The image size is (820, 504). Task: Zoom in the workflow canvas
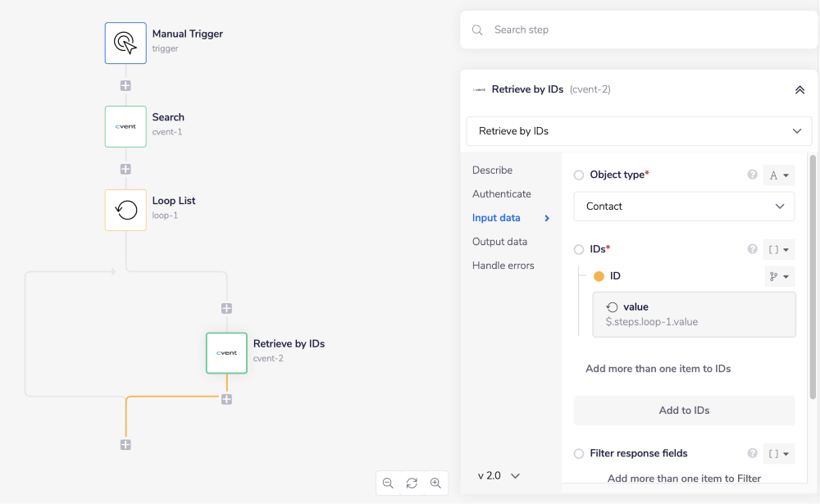pos(435,484)
